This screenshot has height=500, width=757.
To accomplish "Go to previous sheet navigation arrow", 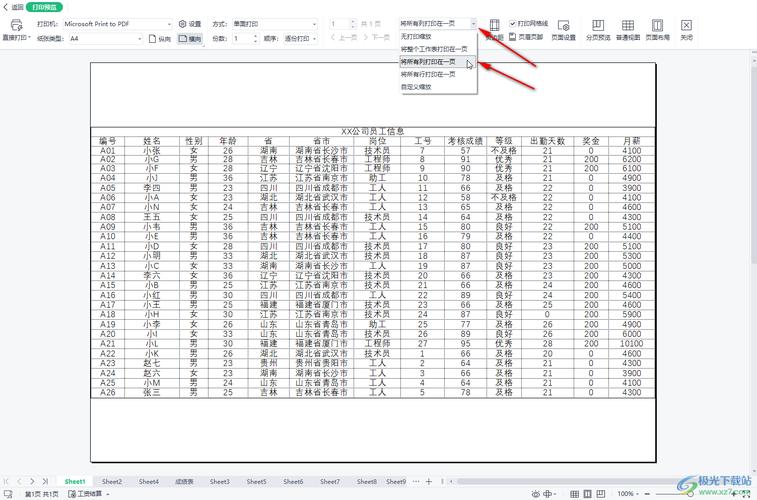I will [x=19, y=481].
